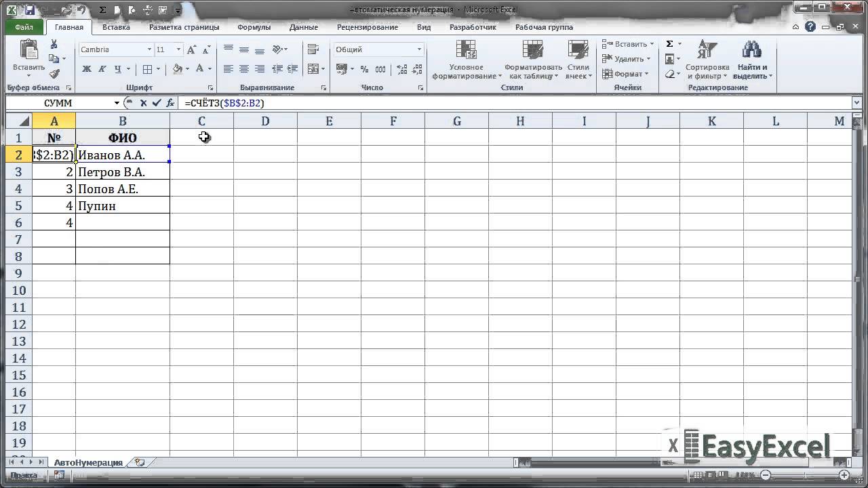This screenshot has width=868, height=488.
Task: Switch to the Вставка tab
Action: [x=116, y=27]
